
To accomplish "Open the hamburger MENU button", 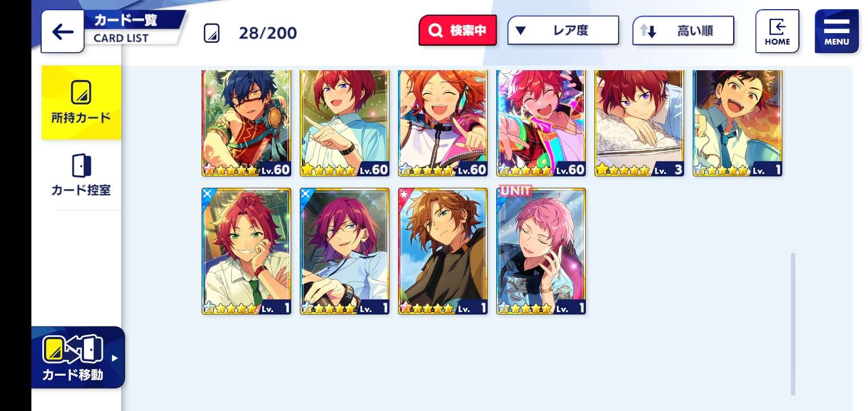I will pyautogui.click(x=837, y=31).
